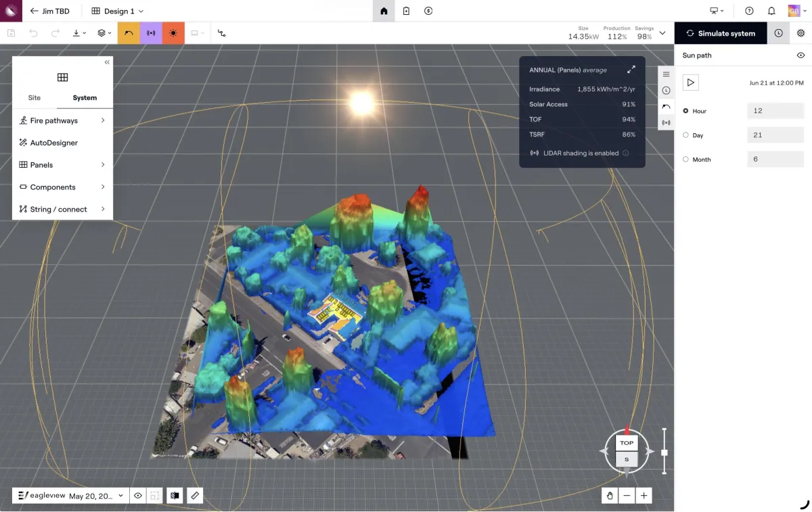Toggle the orange sun path button
812x512 pixels.
[129, 33]
